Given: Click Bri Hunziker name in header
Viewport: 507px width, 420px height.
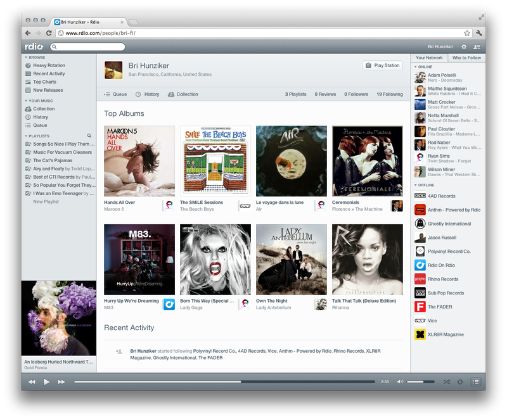Looking at the screenshot, I should [x=440, y=46].
